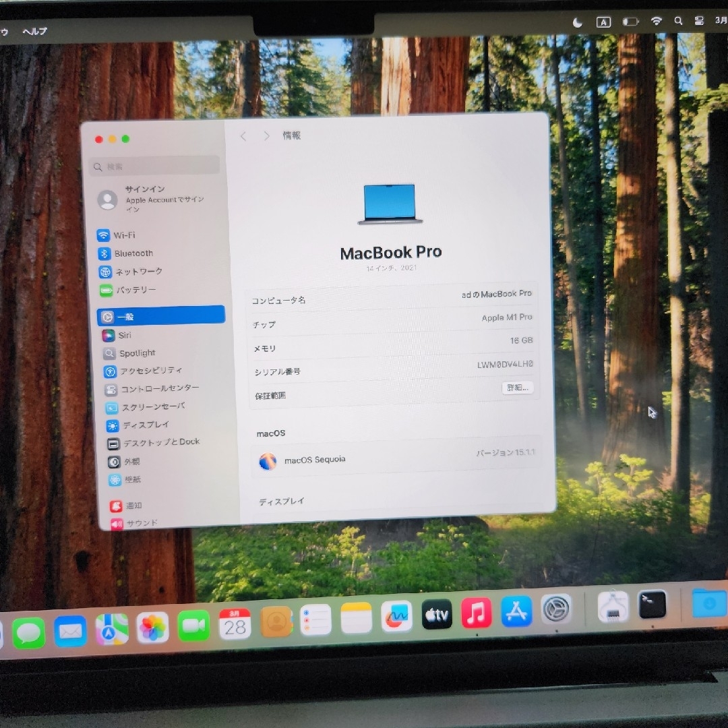
Task: Click the date in the menu bar
Action: coord(721,20)
